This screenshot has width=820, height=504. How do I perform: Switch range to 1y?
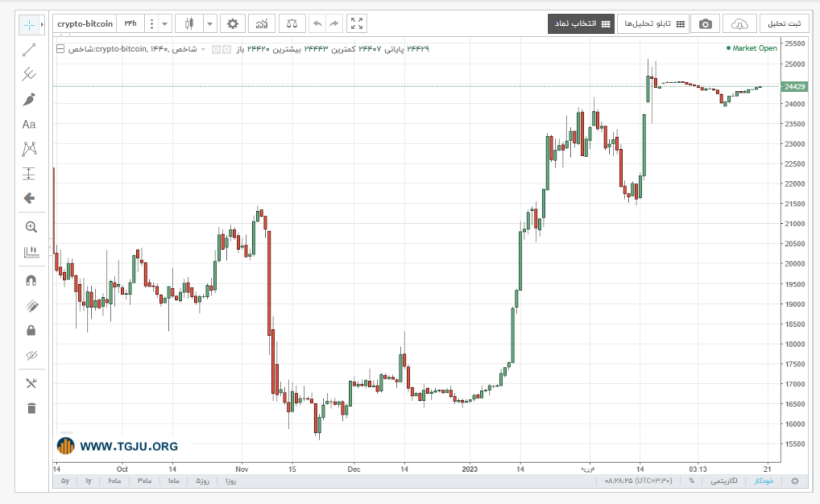(88, 481)
